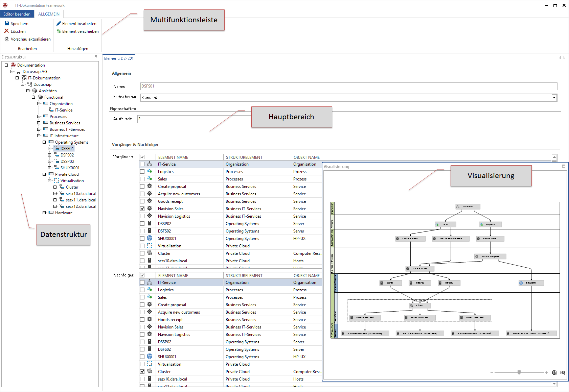Screen dimensions: 569x392
Task: Collapse the Dokumentation root node
Action: [6, 65]
